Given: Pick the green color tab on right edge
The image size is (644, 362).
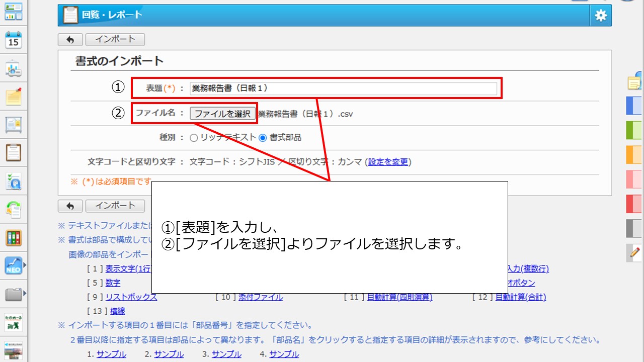Looking at the screenshot, I should [x=634, y=130].
